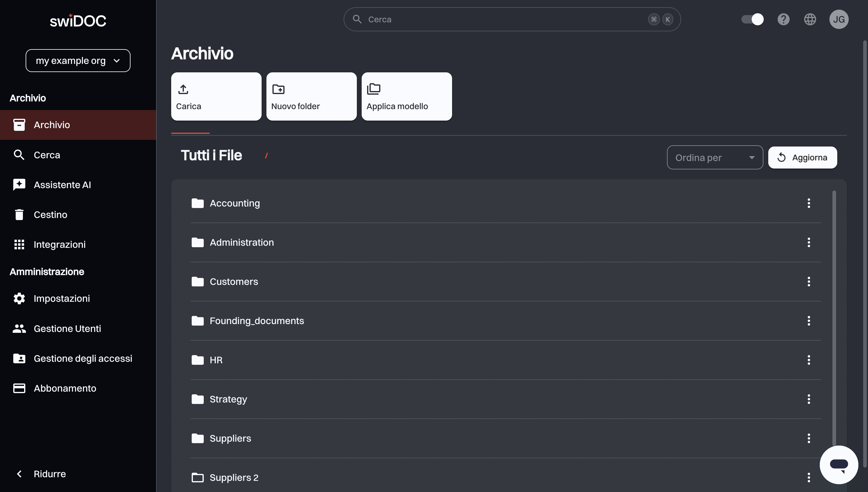Open options menu for Suppliers 2 folder

[809, 478]
